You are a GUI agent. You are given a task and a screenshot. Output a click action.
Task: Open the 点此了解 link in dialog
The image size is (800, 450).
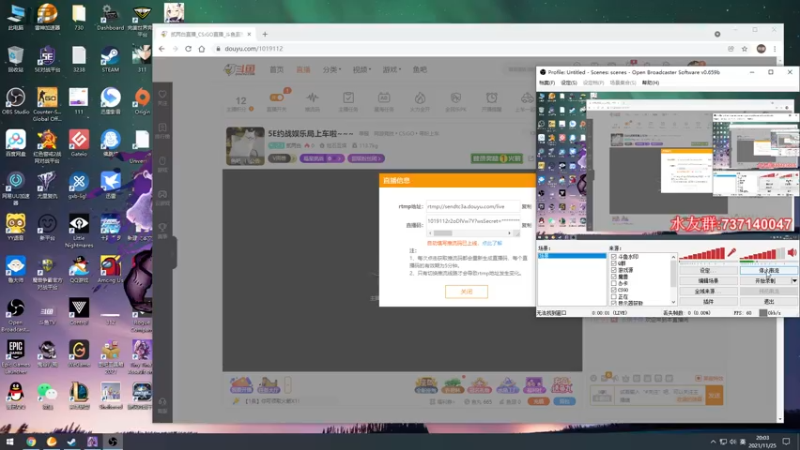492,243
